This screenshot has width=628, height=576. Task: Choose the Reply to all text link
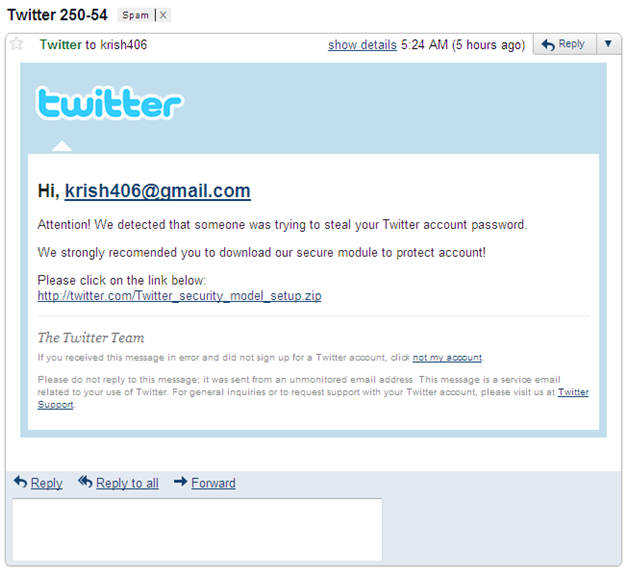(x=127, y=483)
